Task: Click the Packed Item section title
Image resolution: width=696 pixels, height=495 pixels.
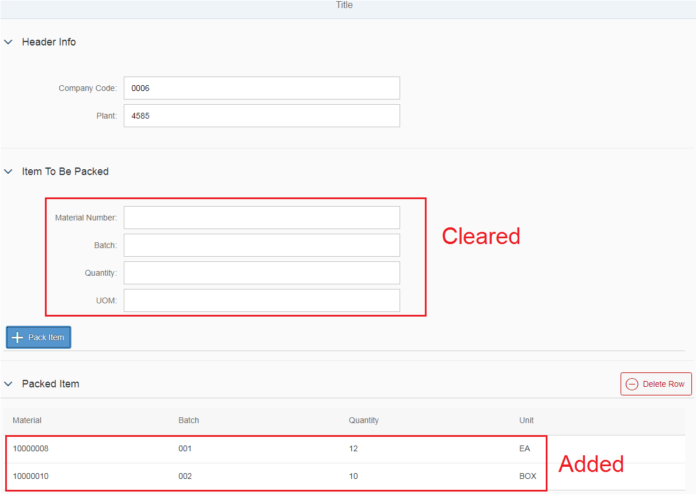Action: click(x=51, y=384)
